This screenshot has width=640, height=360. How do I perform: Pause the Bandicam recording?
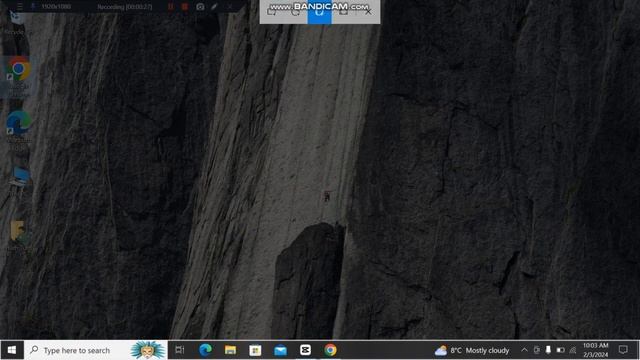(x=171, y=7)
